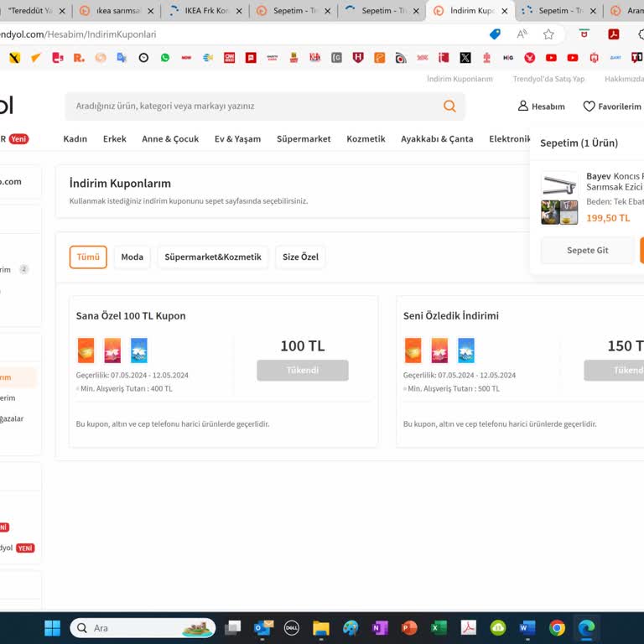
Task: Open the Ev & Yaşam category menu
Action: tap(237, 139)
